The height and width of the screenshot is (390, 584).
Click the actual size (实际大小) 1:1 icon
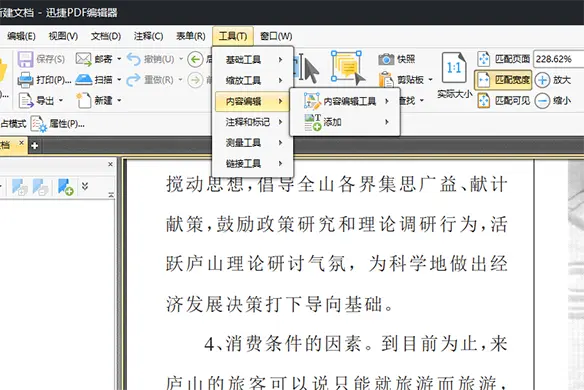(454, 68)
